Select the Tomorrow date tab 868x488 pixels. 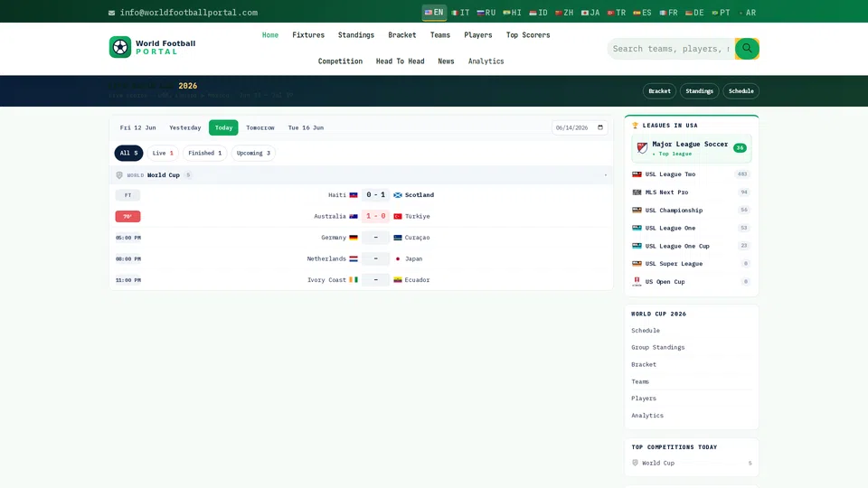[x=260, y=127]
